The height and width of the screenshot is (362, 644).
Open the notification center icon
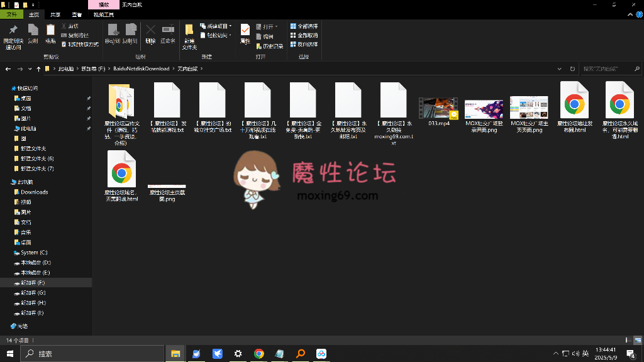(631, 353)
